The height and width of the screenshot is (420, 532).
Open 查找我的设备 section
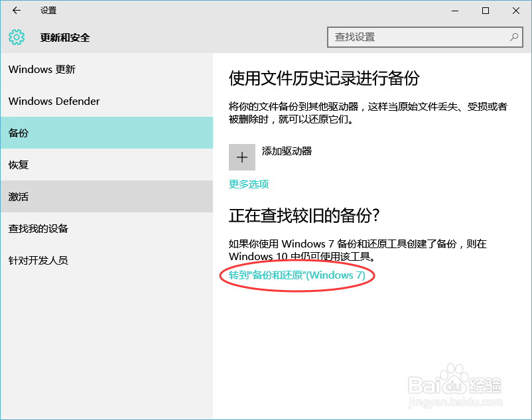[107, 228]
